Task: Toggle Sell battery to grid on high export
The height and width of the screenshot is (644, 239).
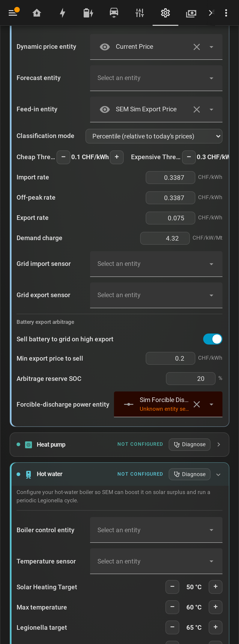Action: [x=213, y=339]
